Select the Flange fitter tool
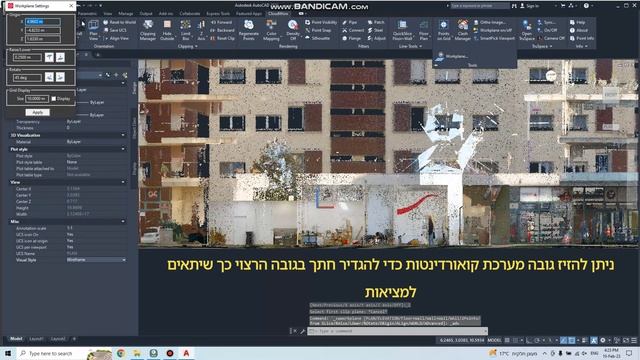The width and height of the screenshot is (640, 360). (351, 38)
